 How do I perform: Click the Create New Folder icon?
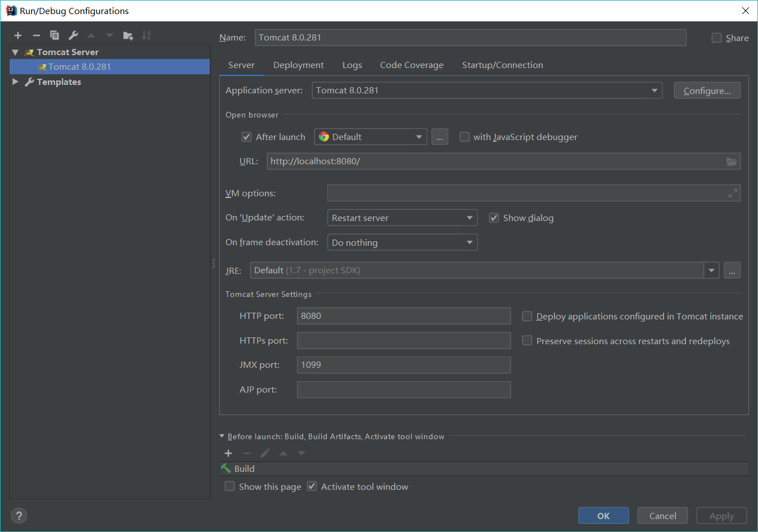click(128, 35)
